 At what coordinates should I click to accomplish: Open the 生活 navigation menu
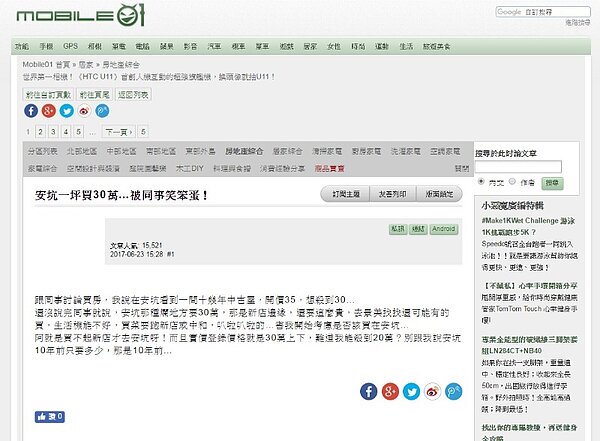click(x=406, y=46)
